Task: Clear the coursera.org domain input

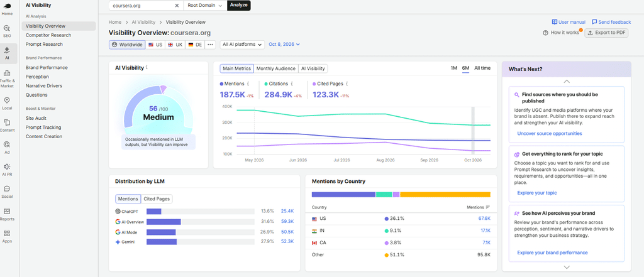Action: (177, 5)
